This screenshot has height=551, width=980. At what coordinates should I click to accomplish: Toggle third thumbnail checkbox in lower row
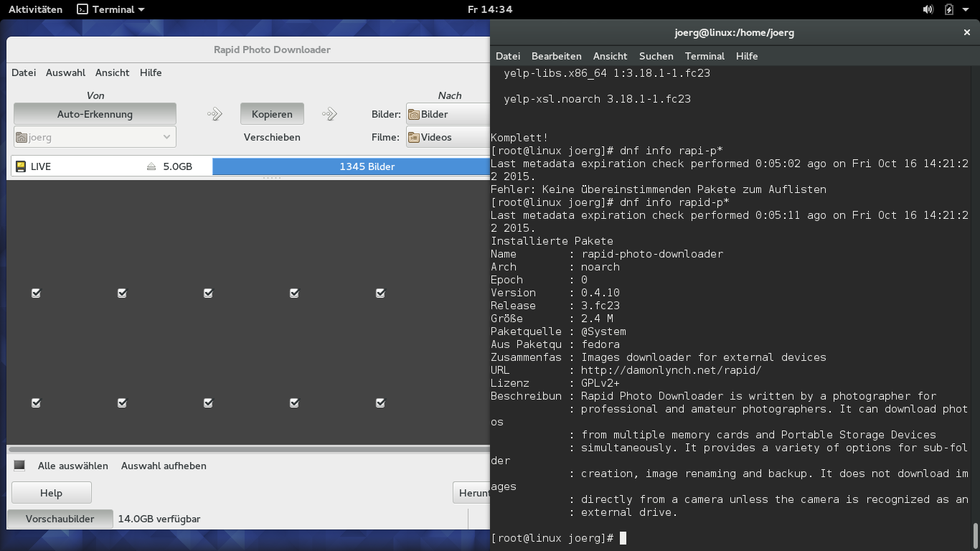click(208, 402)
